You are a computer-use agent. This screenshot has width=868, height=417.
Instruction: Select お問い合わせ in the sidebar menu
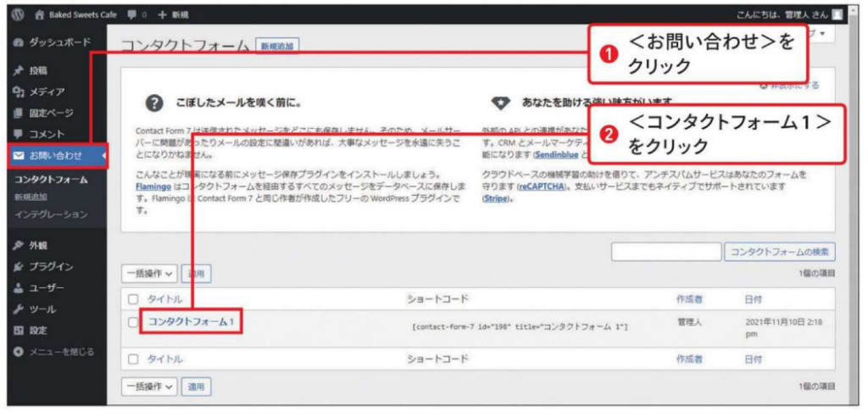(56, 155)
